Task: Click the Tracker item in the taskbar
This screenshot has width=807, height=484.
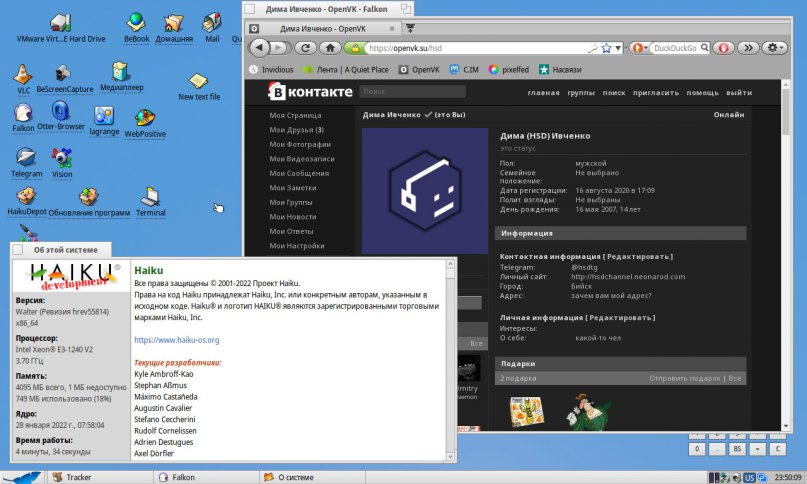Action: [x=79, y=477]
